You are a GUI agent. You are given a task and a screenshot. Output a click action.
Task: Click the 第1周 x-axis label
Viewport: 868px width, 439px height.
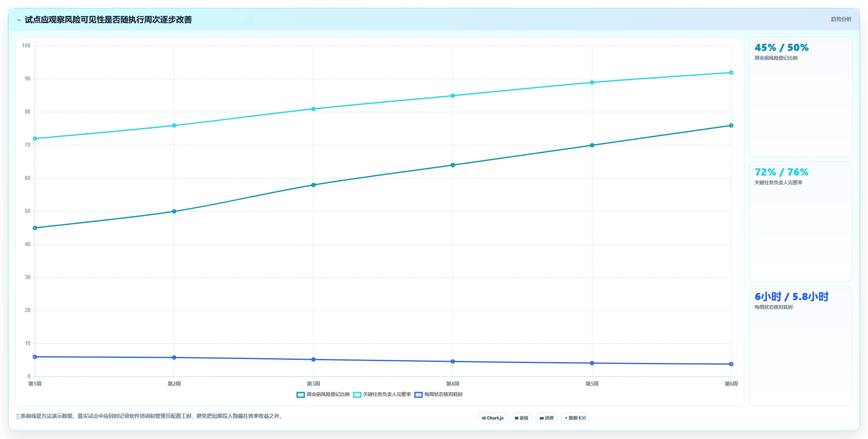point(35,384)
